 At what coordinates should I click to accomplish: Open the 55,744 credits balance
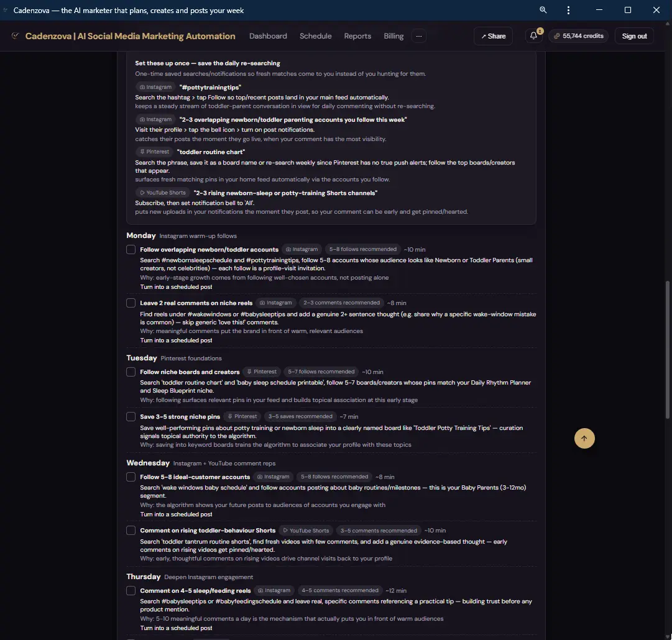pos(579,36)
